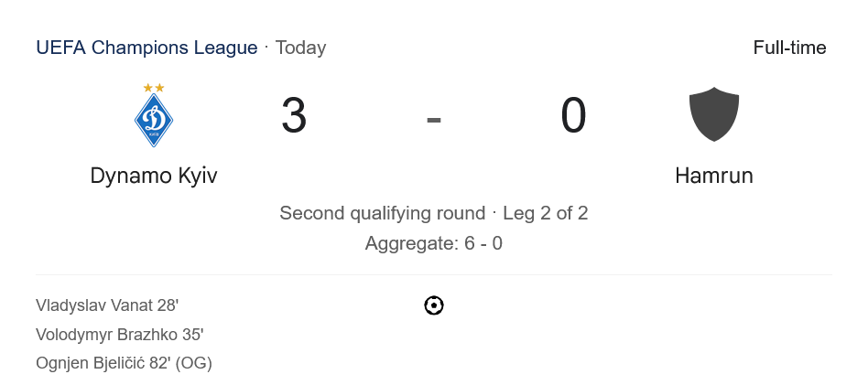
Task: Click the soccer ball goal icon
Action: point(434,305)
